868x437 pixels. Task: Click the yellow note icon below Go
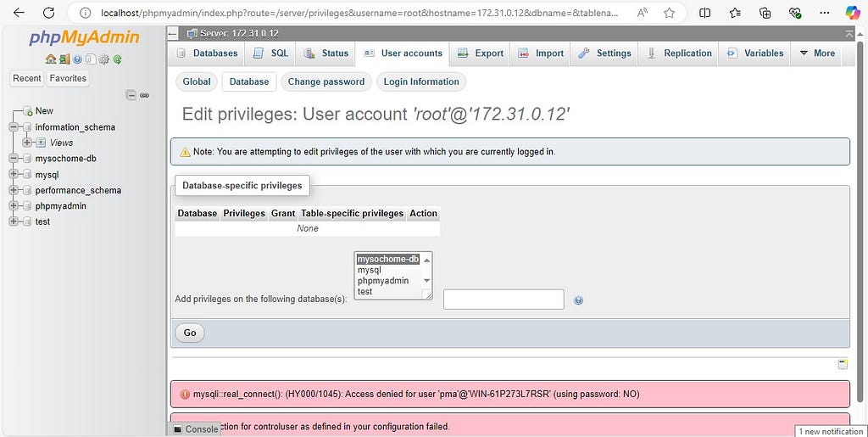click(843, 364)
